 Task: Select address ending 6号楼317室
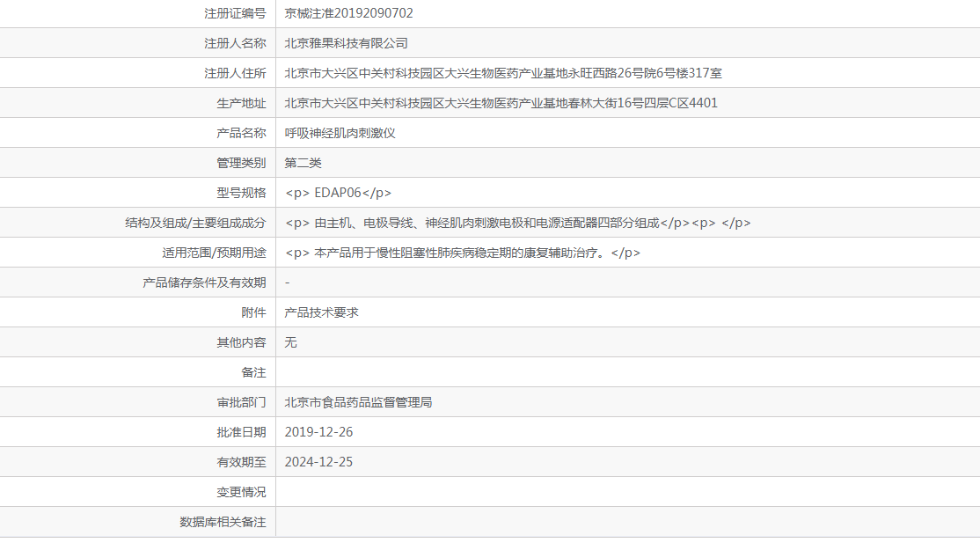pos(503,73)
